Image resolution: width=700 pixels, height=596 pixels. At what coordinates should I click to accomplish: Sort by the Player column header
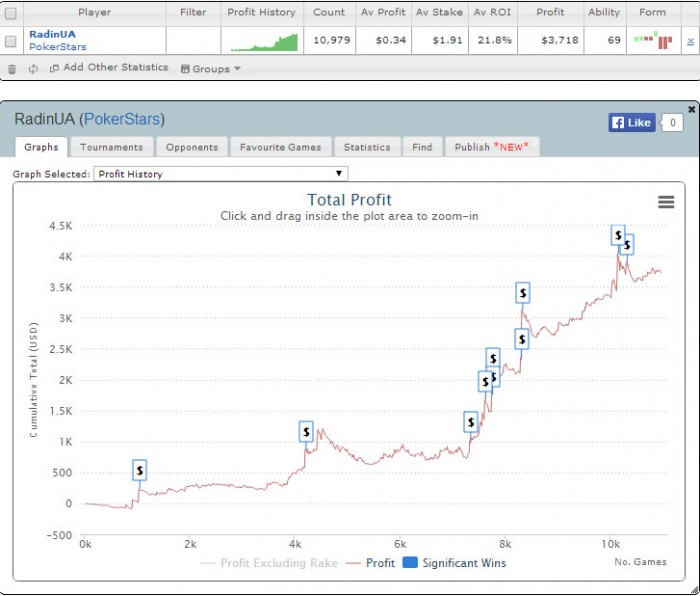[x=94, y=13]
